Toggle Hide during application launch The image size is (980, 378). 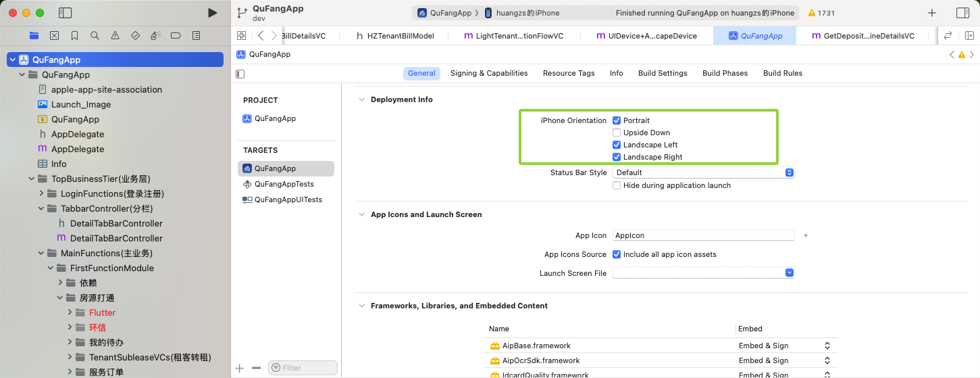click(617, 185)
